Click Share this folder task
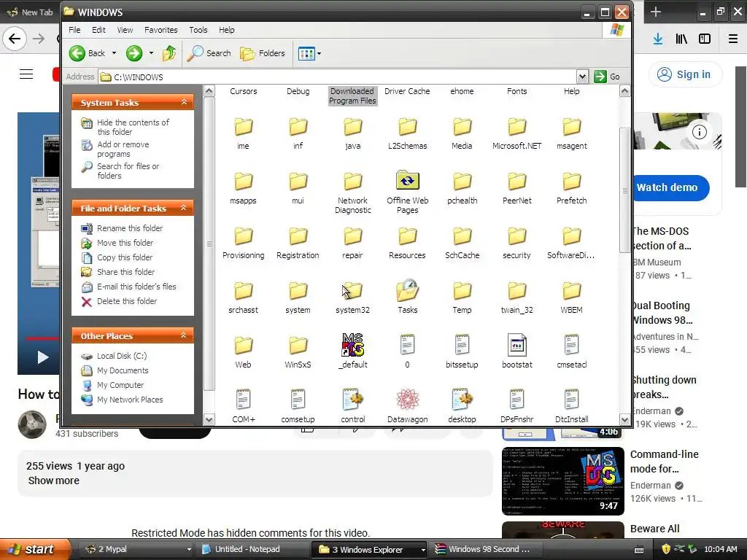747x560 pixels. [118, 272]
